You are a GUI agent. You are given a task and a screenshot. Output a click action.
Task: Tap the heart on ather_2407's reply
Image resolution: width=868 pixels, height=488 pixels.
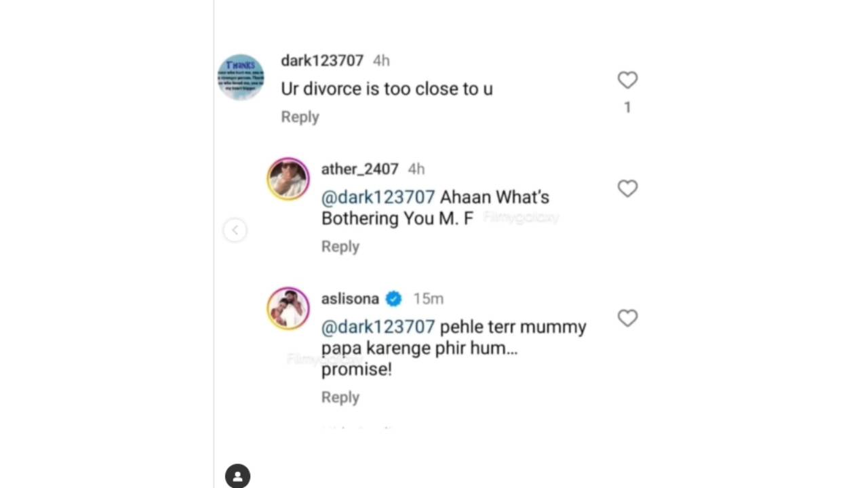tap(627, 188)
